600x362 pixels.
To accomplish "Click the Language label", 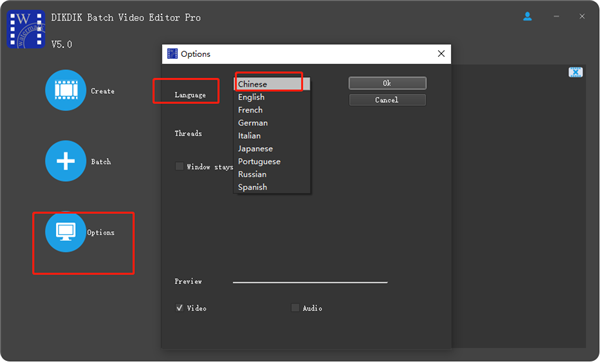I will point(190,95).
